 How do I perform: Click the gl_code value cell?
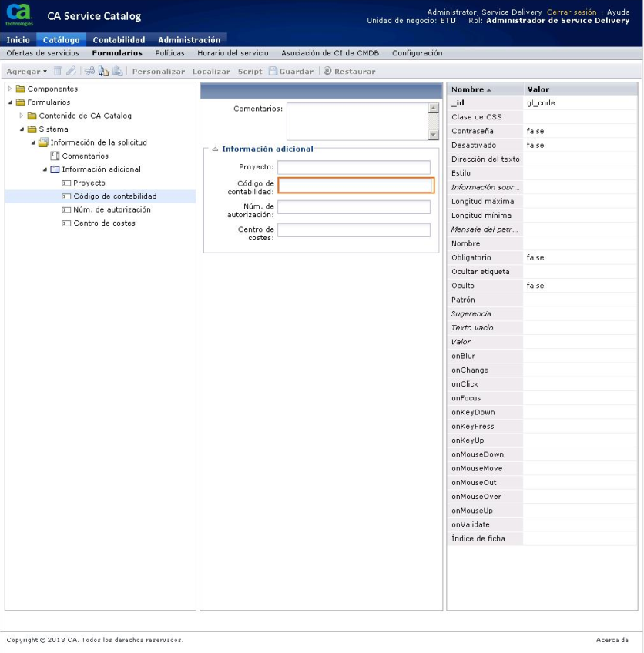(x=580, y=103)
